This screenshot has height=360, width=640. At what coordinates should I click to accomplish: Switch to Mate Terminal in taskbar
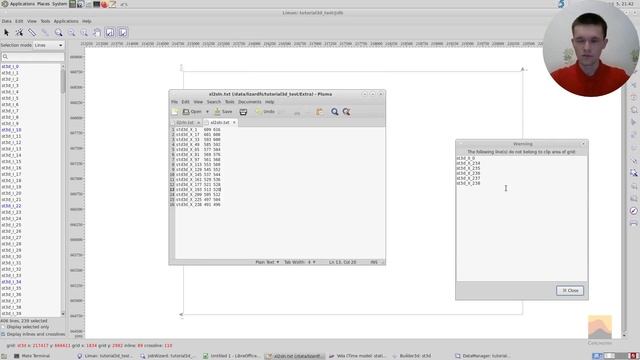point(32,356)
